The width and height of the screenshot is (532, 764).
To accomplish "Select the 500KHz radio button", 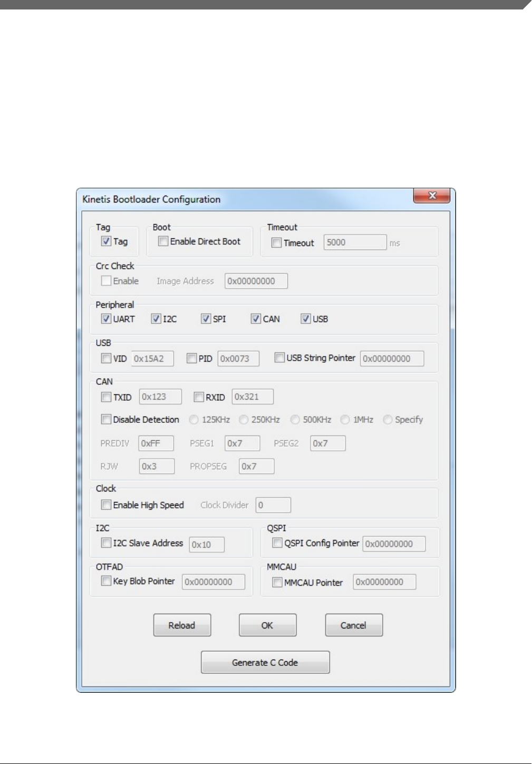I will tap(295, 420).
